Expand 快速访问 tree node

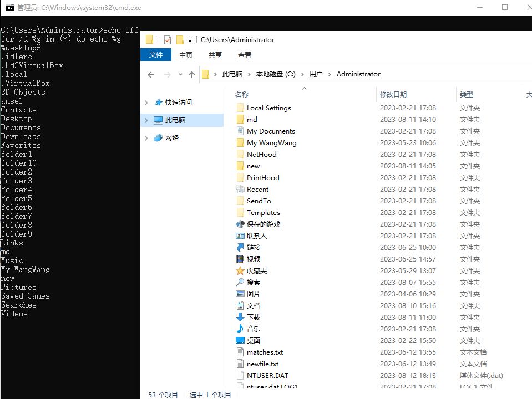[x=146, y=103]
